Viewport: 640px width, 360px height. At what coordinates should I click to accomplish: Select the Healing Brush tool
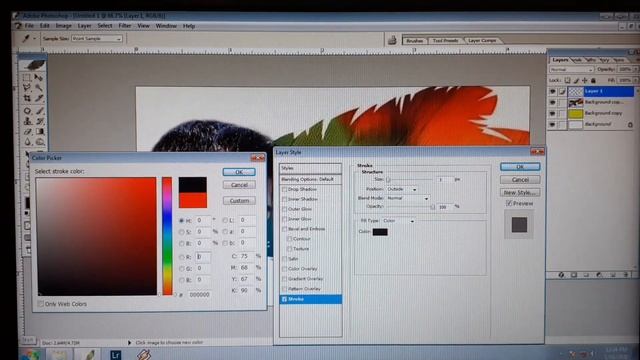point(27,111)
